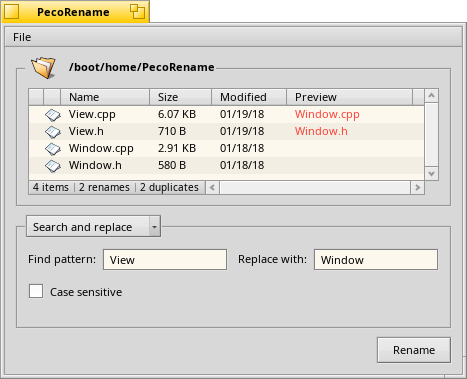Select the Window.cpp file name

tap(101, 149)
